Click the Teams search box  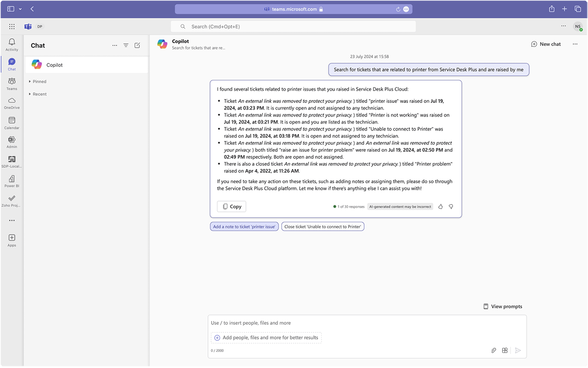pyautogui.click(x=293, y=27)
